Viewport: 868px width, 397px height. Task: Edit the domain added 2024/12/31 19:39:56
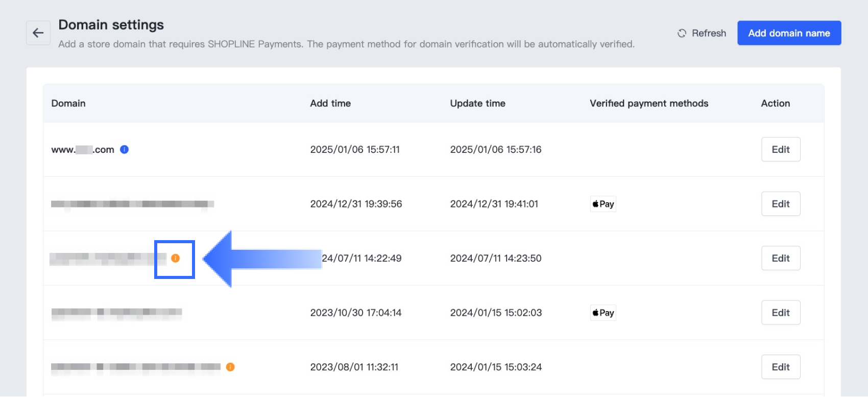pyautogui.click(x=780, y=204)
